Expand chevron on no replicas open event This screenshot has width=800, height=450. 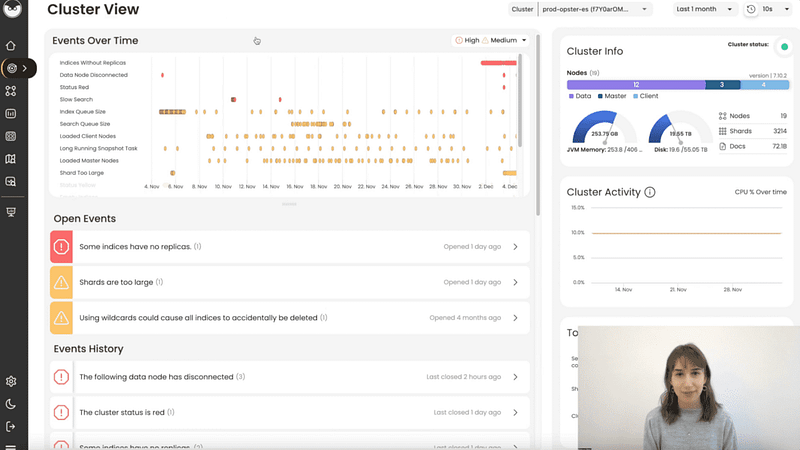click(515, 247)
